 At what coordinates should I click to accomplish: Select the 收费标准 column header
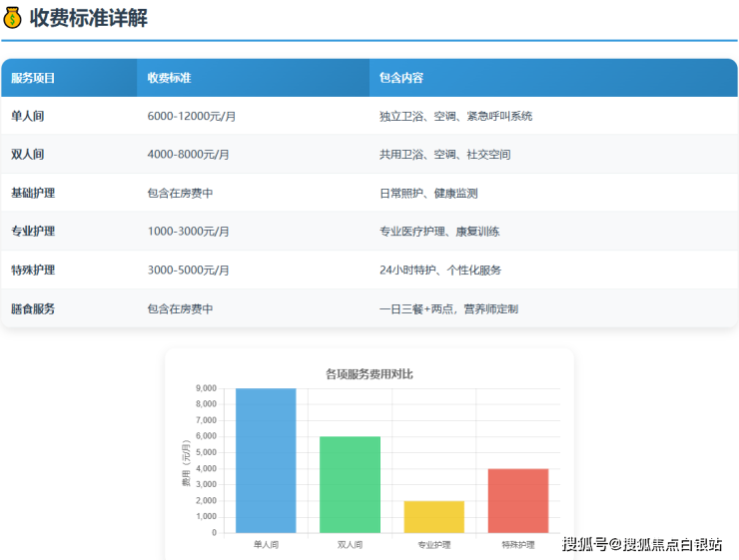(x=169, y=78)
